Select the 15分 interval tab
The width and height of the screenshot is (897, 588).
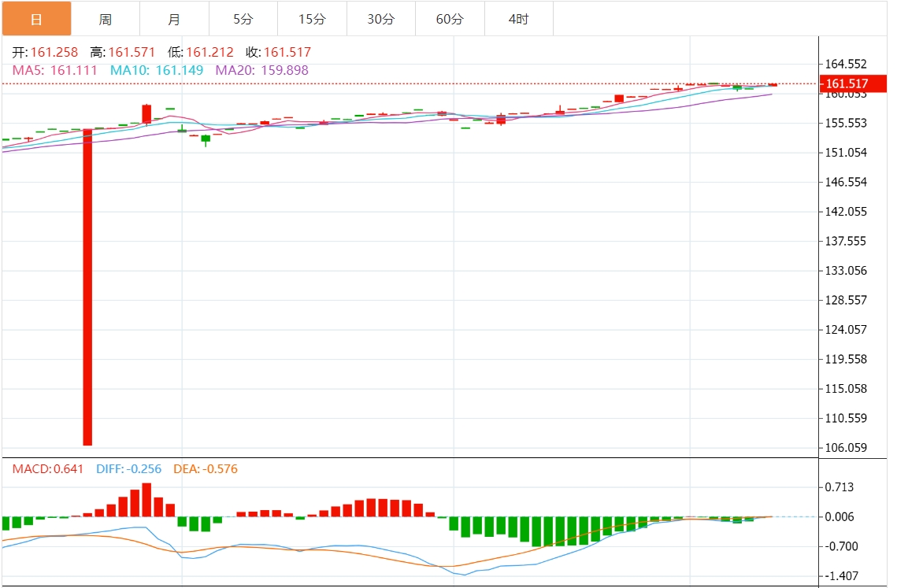pos(312,20)
